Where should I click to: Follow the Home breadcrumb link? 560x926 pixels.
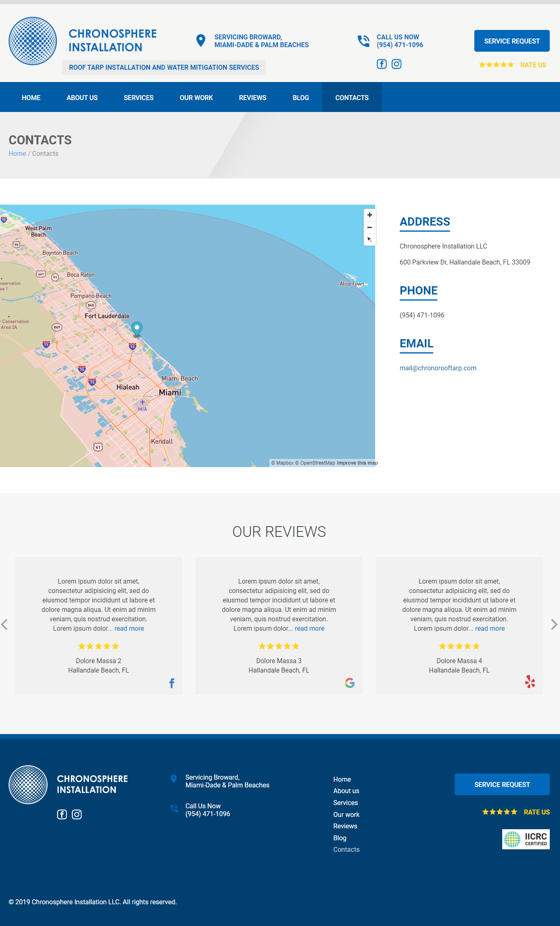(x=17, y=153)
